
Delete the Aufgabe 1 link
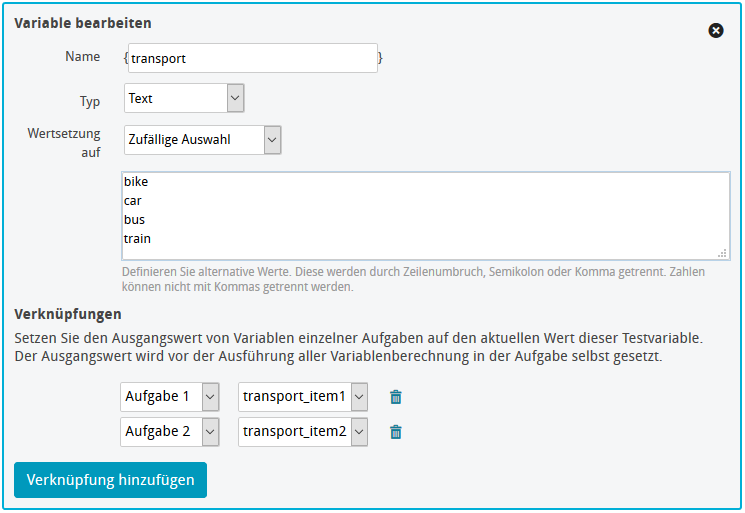[396, 397]
